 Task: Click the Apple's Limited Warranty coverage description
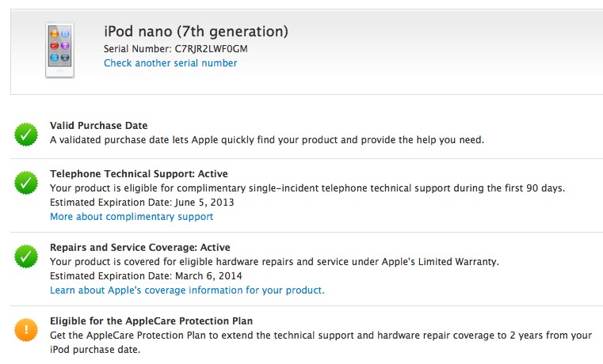[274, 262]
